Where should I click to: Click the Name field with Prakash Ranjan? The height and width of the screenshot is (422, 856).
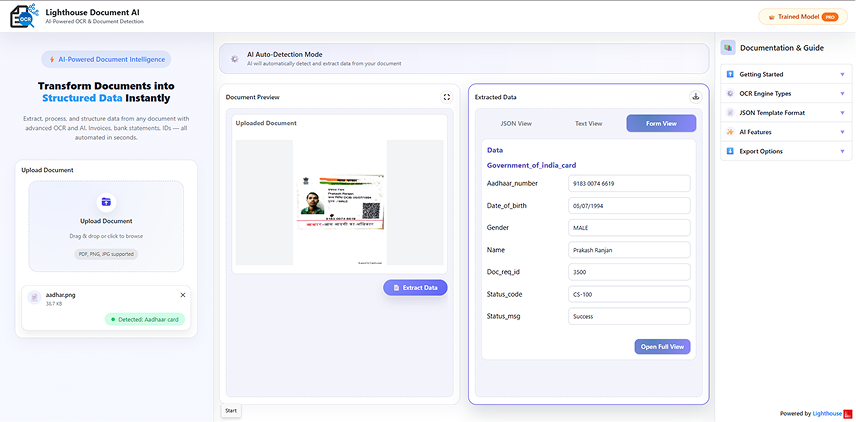pos(629,250)
